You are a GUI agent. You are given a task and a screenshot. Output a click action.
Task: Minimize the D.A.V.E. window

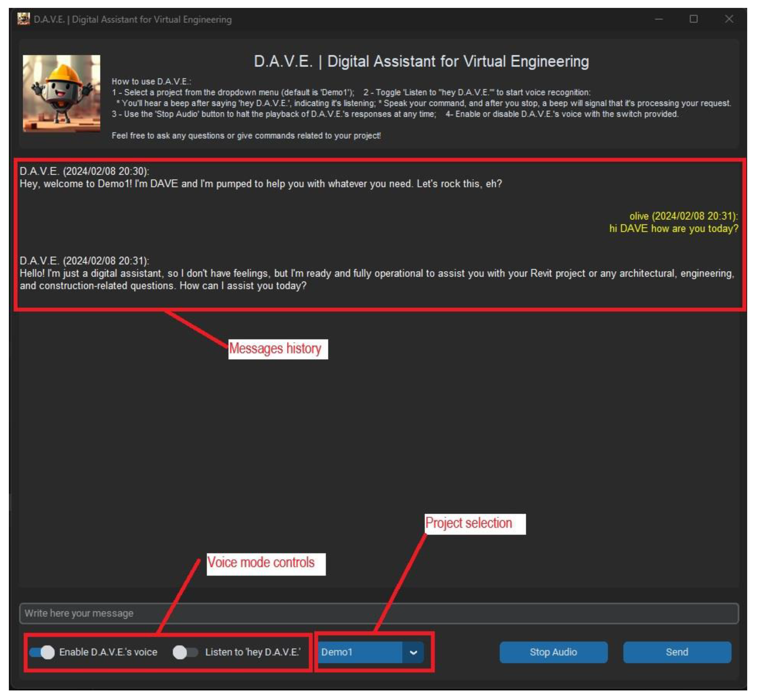point(659,19)
